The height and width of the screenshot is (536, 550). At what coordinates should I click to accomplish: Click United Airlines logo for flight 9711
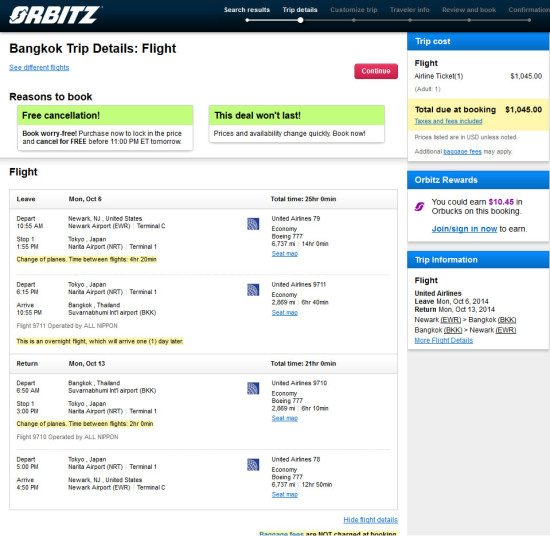tap(253, 290)
